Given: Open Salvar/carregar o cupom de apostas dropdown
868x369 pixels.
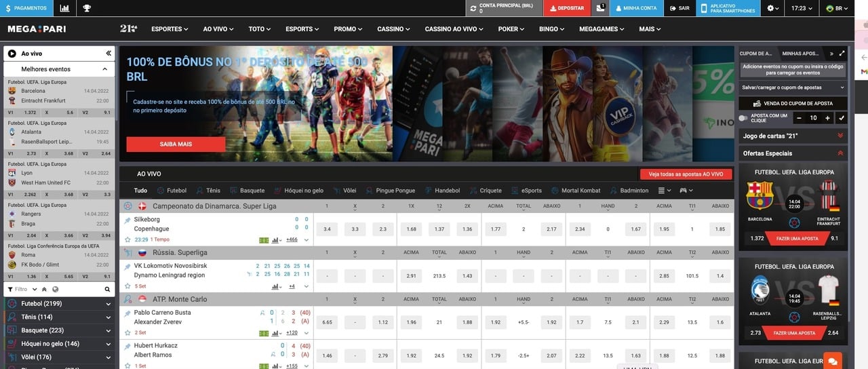Looking at the screenshot, I should tap(793, 88).
